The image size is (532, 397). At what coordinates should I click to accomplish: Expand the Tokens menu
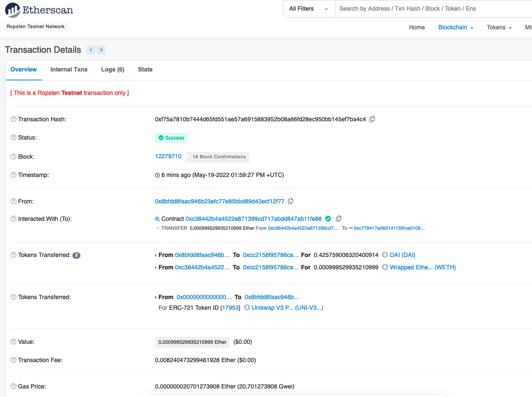(499, 27)
